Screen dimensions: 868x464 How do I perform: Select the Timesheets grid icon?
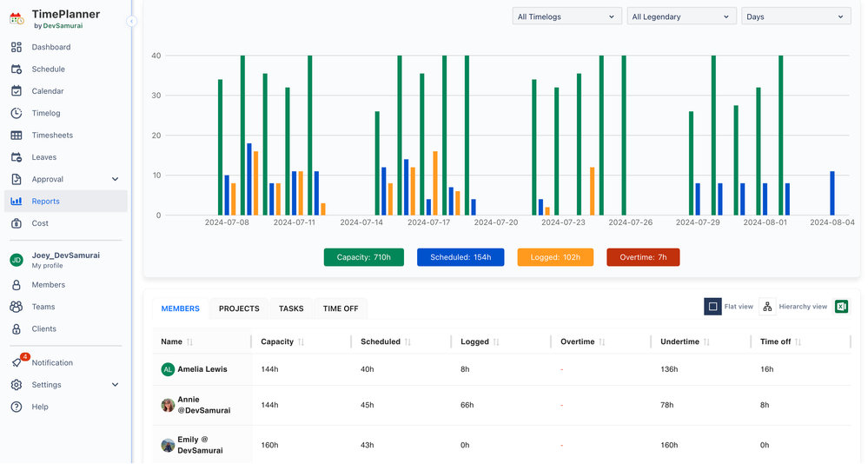click(17, 136)
